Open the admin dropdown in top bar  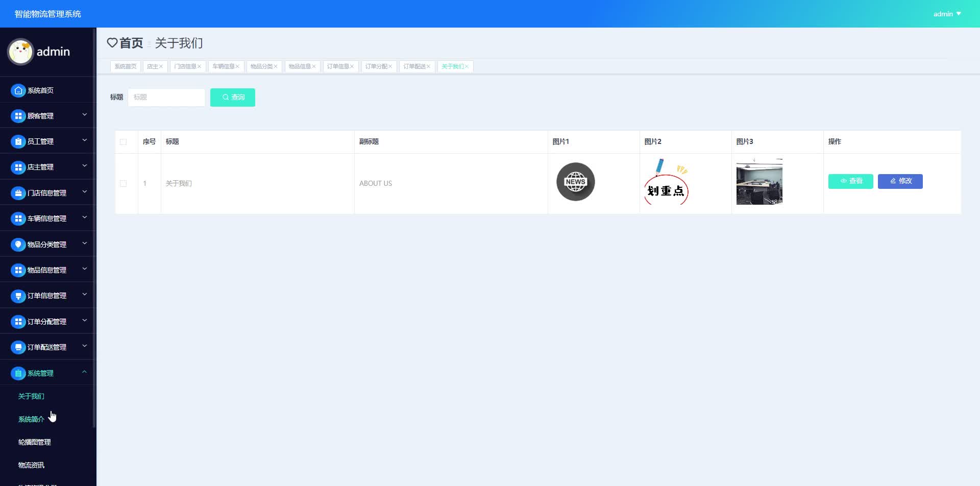click(x=947, y=14)
